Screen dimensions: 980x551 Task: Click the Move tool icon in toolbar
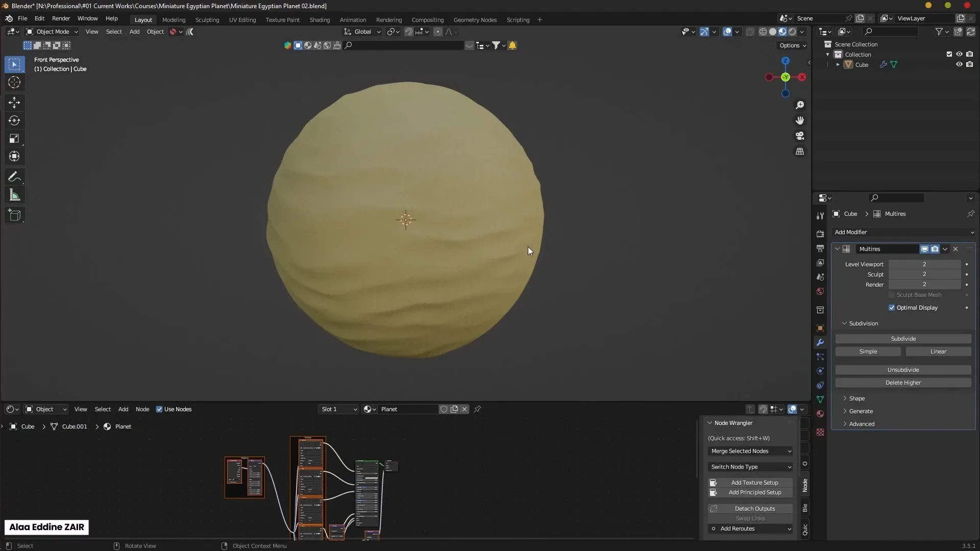(x=15, y=101)
